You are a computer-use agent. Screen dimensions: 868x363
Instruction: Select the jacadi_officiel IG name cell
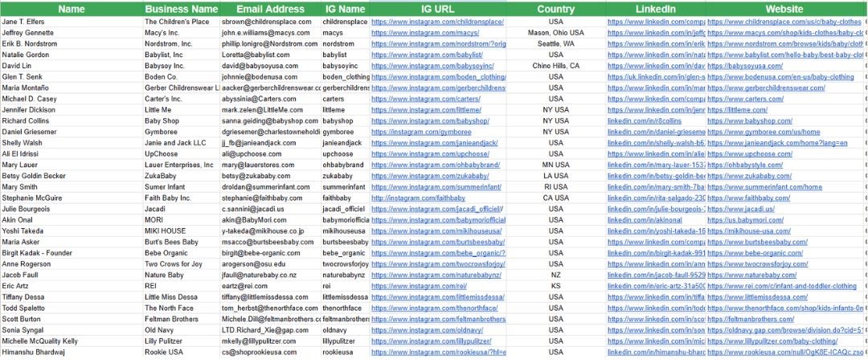coord(345,209)
